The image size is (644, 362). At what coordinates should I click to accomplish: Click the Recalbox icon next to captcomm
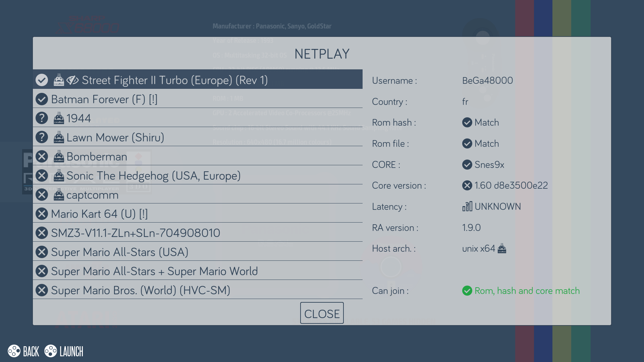(x=59, y=194)
